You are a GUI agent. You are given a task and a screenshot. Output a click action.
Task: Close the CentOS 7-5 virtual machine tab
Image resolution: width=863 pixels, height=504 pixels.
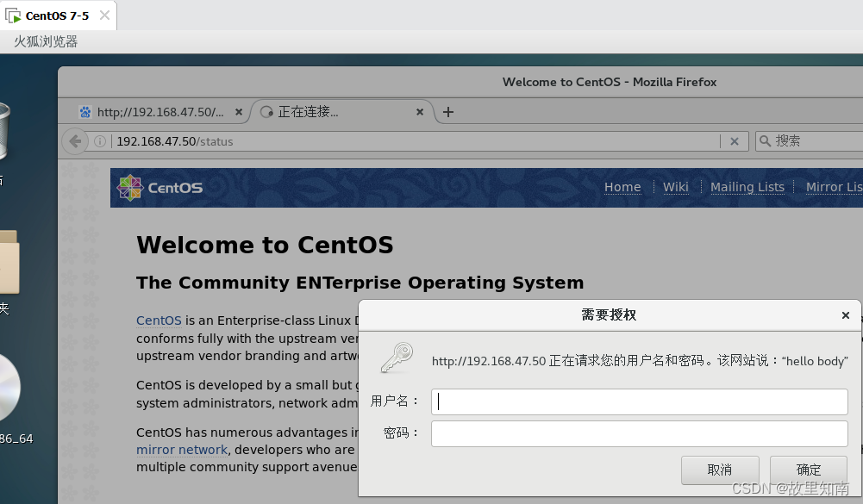click(x=104, y=16)
